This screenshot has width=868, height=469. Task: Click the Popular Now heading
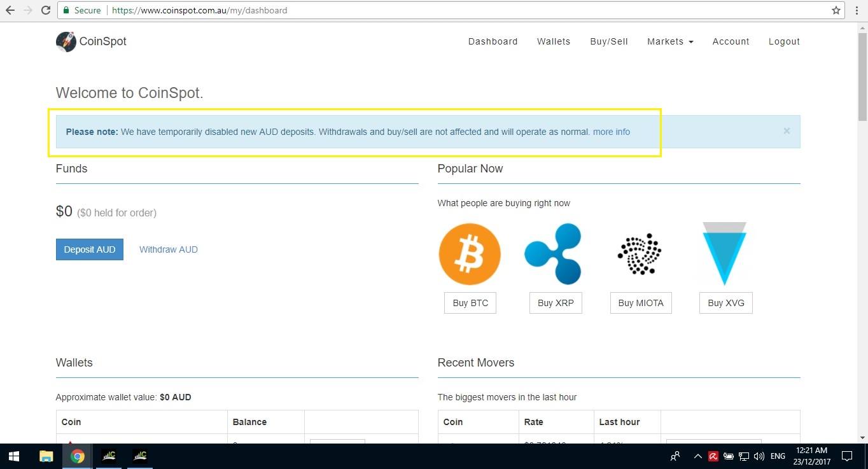pos(470,169)
